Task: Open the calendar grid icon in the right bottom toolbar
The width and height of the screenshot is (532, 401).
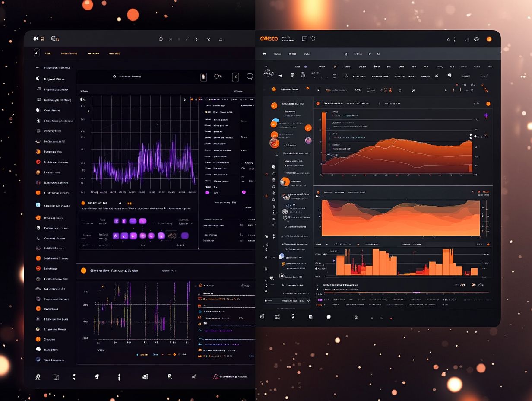Action: pos(310,317)
